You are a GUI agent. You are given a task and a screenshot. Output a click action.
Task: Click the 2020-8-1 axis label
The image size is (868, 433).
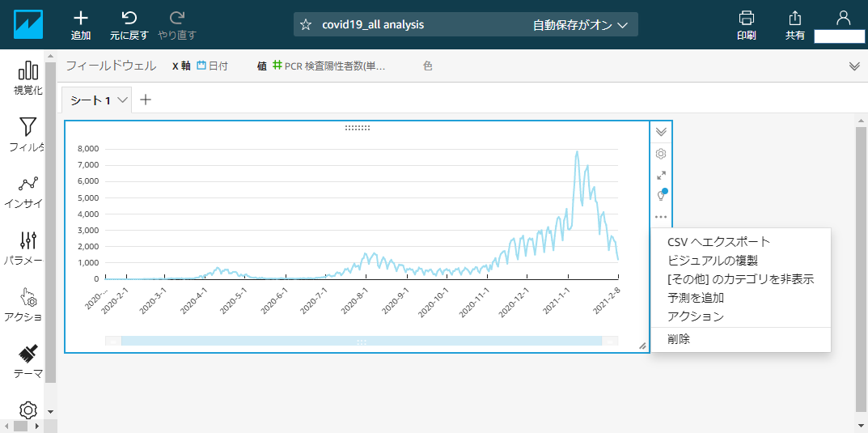pos(356,299)
